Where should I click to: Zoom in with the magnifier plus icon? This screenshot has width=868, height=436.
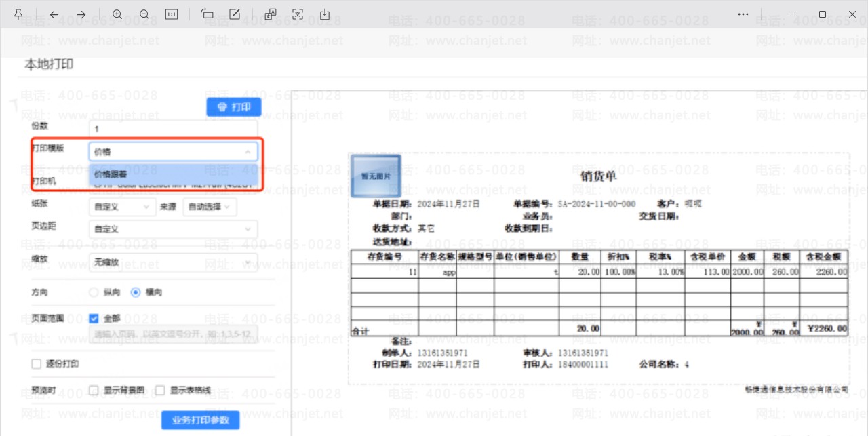coord(117,14)
